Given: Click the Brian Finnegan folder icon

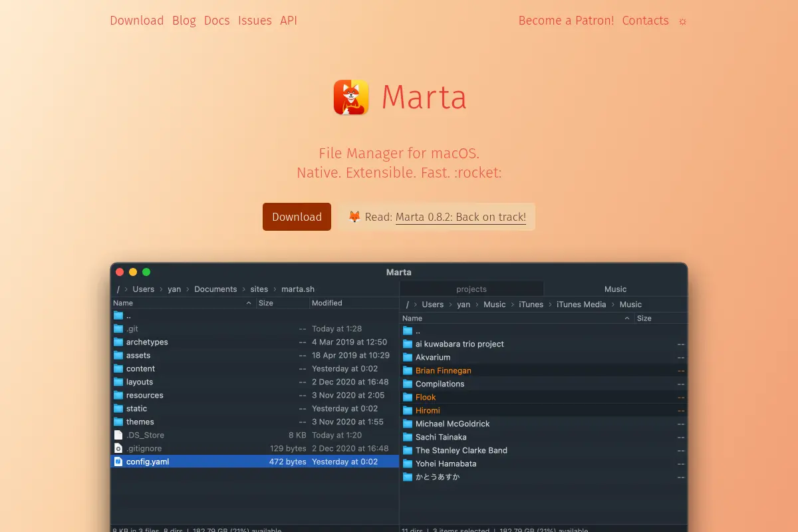Looking at the screenshot, I should coord(408,370).
